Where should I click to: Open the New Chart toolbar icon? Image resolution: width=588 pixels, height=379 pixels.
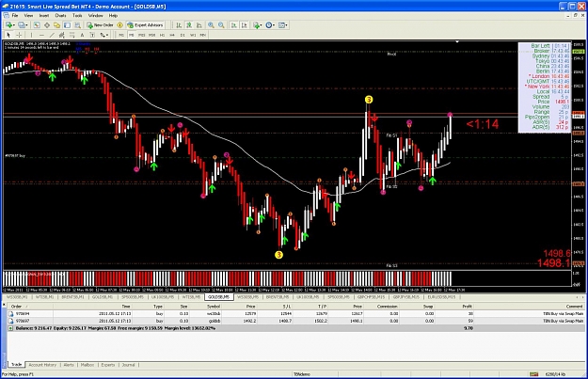coord(9,25)
